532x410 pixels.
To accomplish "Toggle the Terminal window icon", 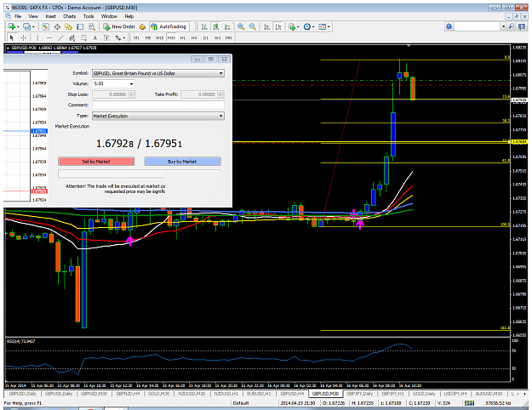I will coord(80,26).
